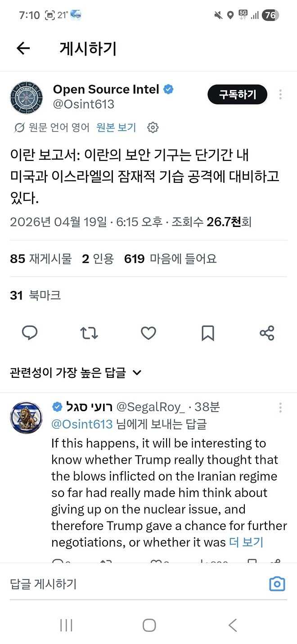Bookmark the tweet using the bookmark icon
The height and width of the screenshot is (644, 297).
207,333
